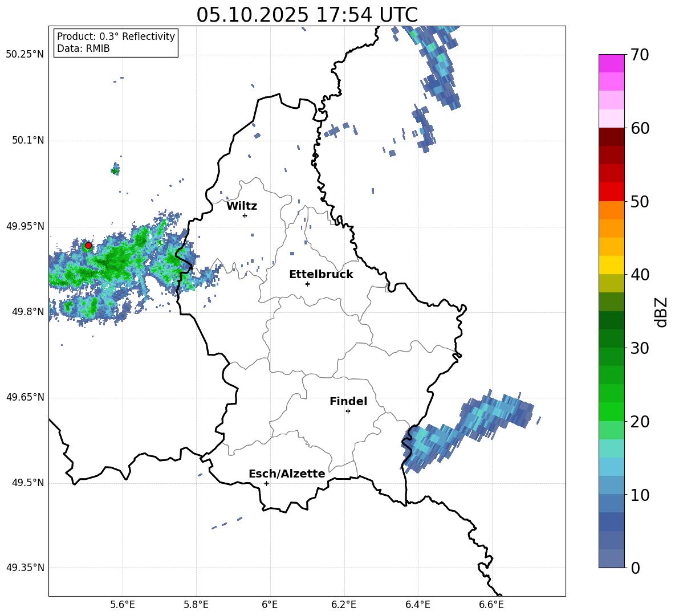
Task: Click the colorbar tick label 40
Action: (640, 275)
